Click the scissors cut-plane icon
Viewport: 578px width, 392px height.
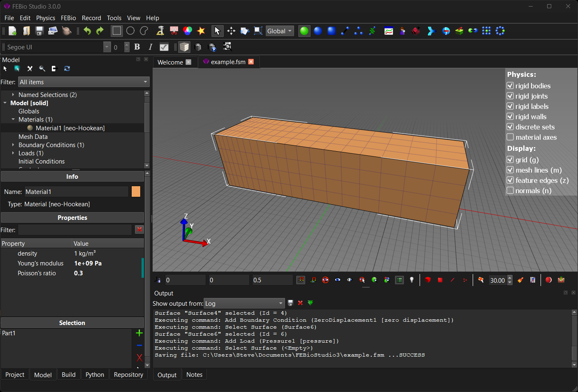pos(174,31)
